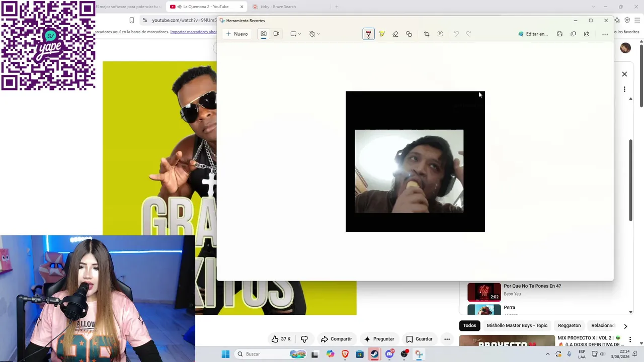
Task: Click the microphone icon in the system tray
Action: point(569,354)
